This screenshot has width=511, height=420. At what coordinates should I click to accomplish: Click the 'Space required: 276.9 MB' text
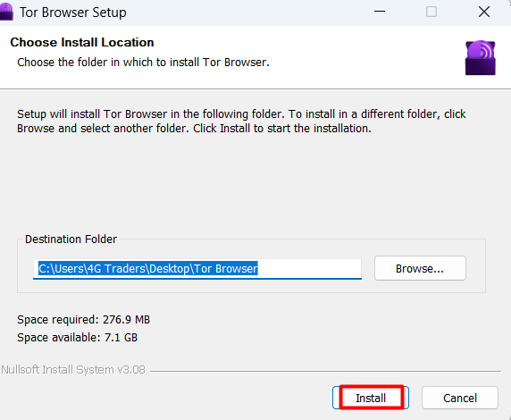83,320
